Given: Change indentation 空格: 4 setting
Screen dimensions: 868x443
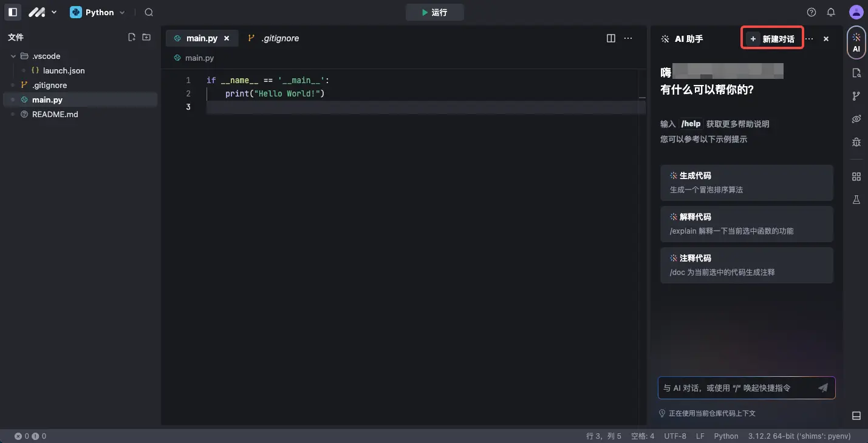Looking at the screenshot, I should tap(643, 436).
